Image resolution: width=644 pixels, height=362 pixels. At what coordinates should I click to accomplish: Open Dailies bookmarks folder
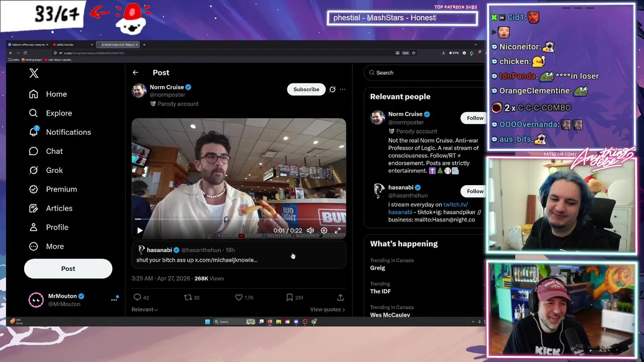14,60
